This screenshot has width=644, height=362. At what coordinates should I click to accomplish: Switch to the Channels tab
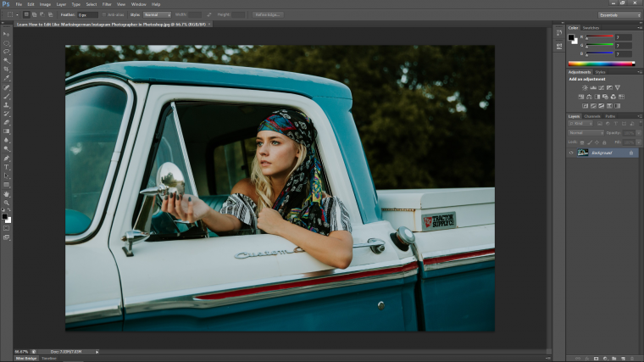[592, 116]
